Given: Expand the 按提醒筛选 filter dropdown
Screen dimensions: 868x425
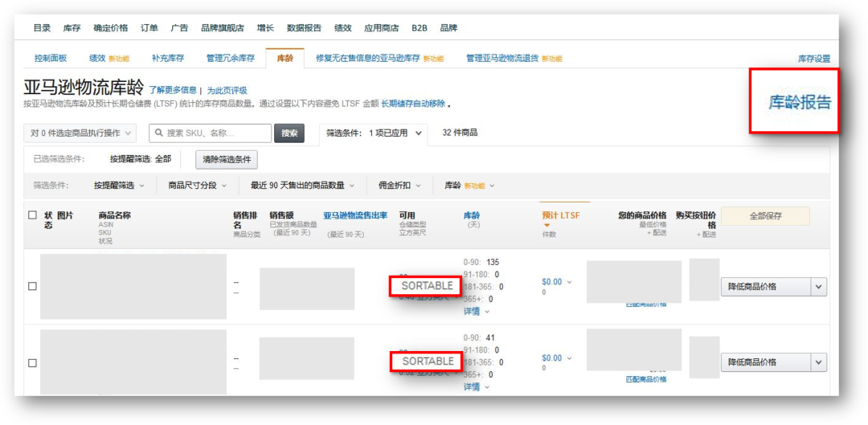Looking at the screenshot, I should tap(119, 186).
